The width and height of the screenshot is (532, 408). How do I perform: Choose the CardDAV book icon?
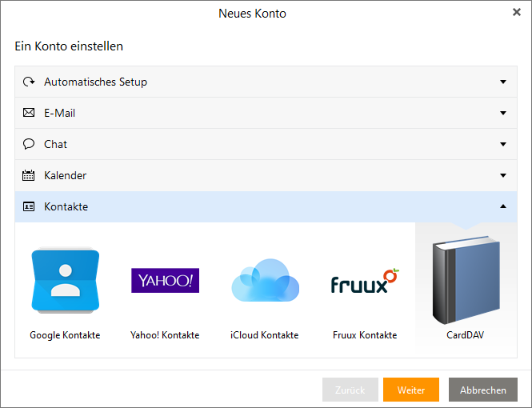click(x=465, y=279)
